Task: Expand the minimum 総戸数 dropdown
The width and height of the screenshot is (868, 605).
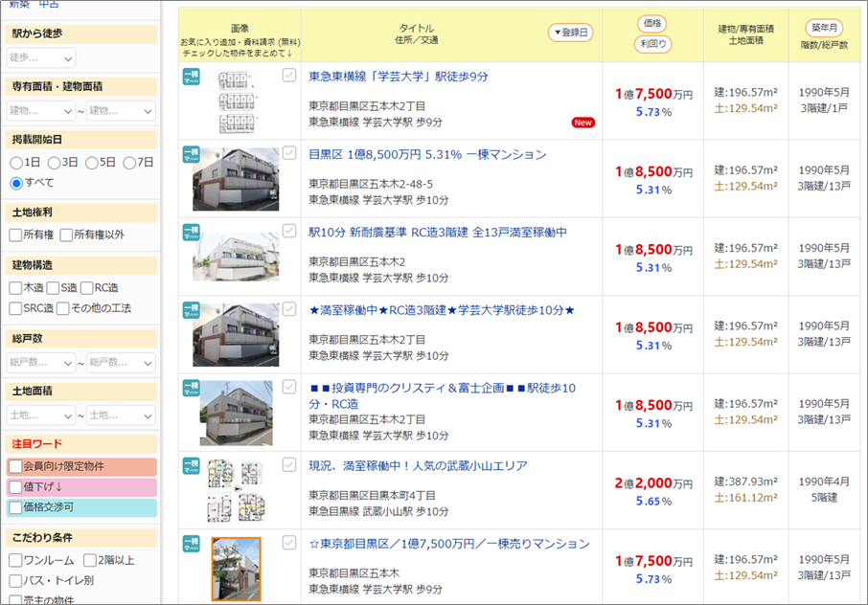Action: click(x=40, y=363)
